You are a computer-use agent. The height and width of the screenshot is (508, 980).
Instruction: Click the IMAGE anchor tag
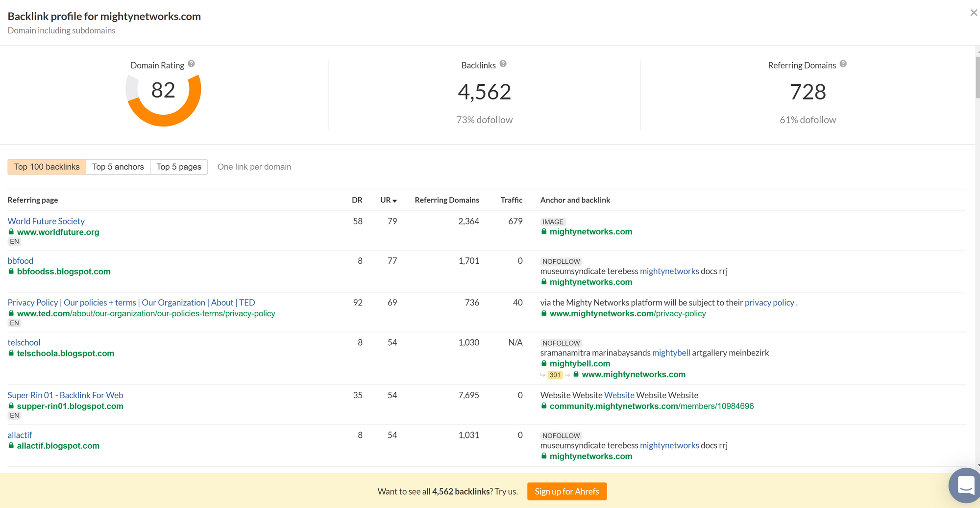tap(553, 222)
